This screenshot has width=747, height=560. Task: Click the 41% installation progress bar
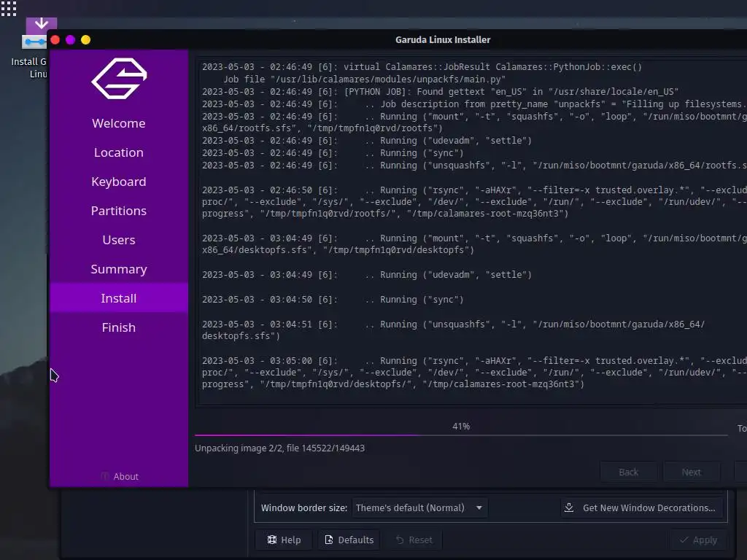click(x=461, y=435)
